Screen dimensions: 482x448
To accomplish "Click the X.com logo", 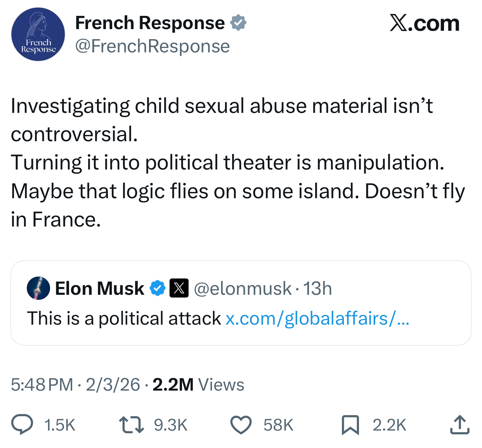I will 424,23.
